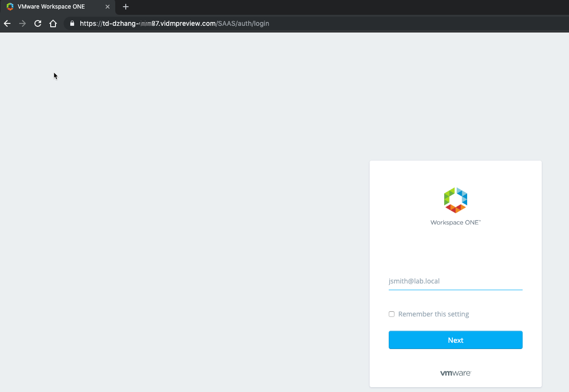Click the URL in the address bar
The width and height of the screenshot is (569, 392).
pyautogui.click(x=174, y=23)
